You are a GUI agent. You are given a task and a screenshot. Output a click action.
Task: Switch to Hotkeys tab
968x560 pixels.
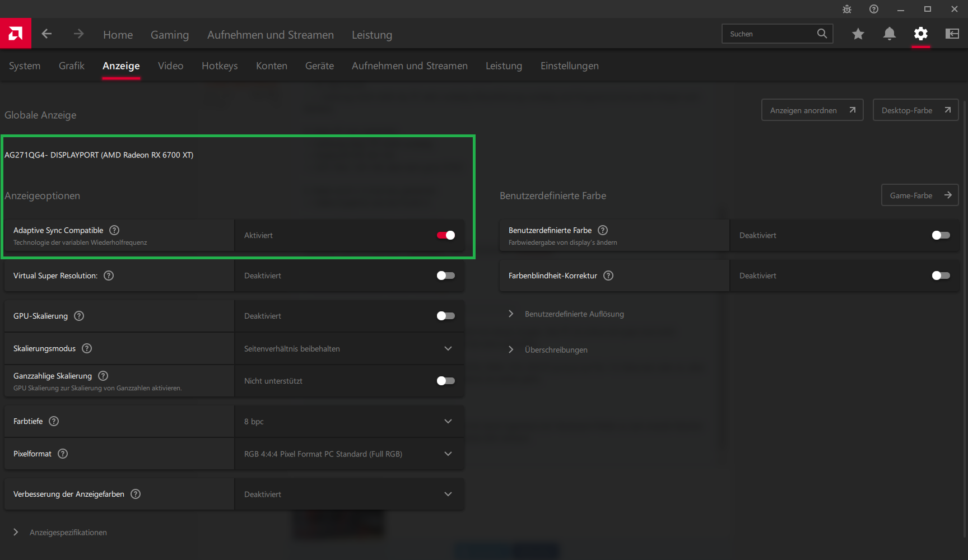pos(220,66)
